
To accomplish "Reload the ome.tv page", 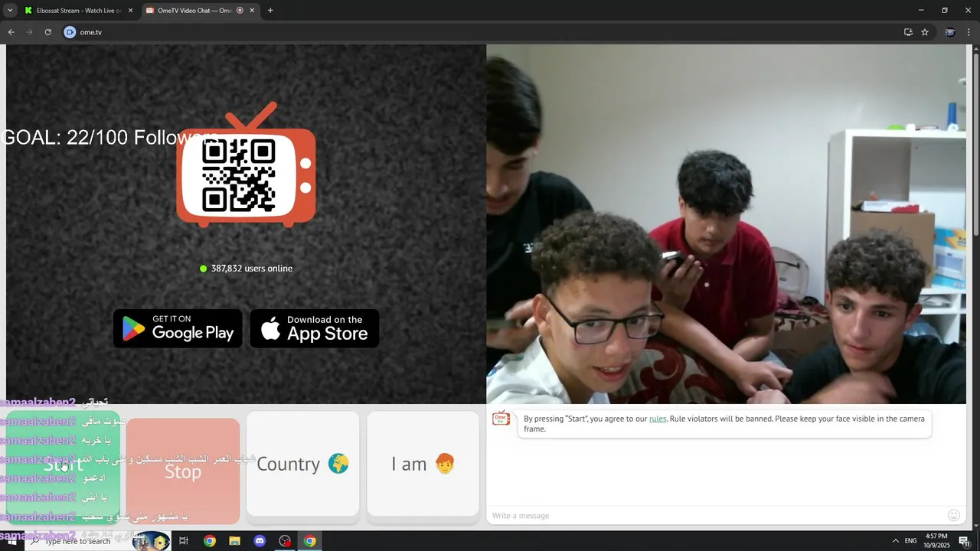I will click(47, 32).
